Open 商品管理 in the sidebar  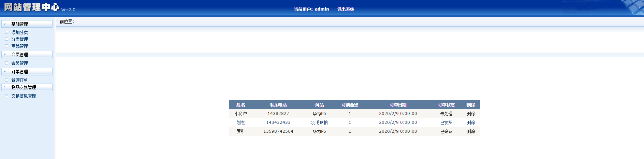[19, 46]
